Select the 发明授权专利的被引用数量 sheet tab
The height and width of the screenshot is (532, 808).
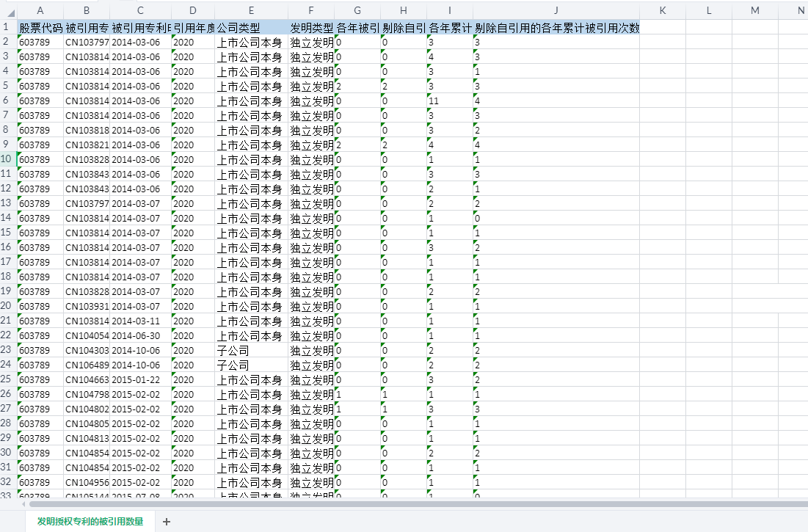[x=90, y=521]
